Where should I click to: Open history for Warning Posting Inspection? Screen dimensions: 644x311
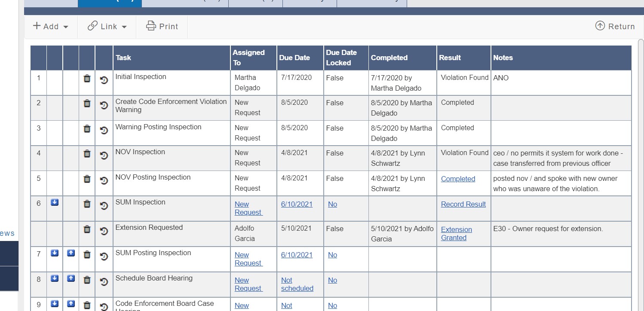(x=104, y=130)
